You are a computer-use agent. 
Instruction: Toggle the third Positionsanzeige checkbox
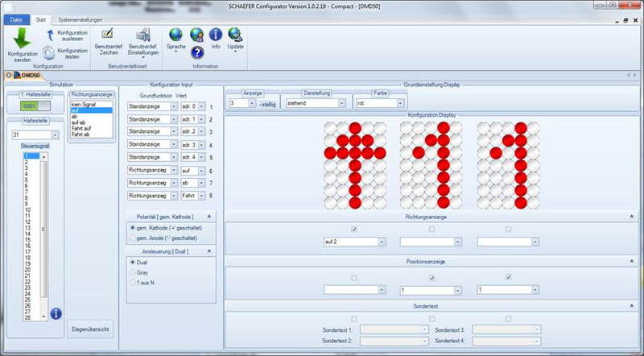tap(509, 278)
